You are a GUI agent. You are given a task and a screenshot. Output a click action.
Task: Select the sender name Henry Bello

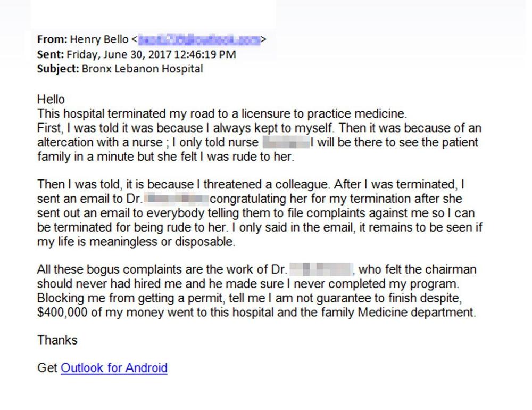[99, 39]
